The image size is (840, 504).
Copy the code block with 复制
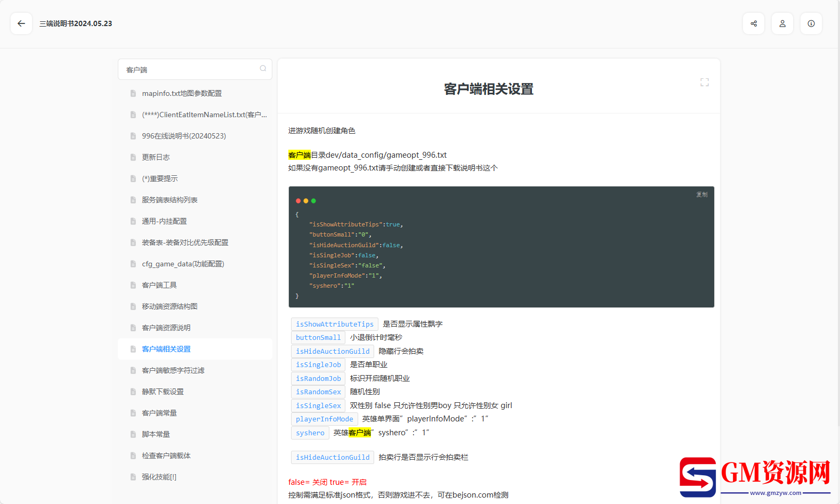702,194
